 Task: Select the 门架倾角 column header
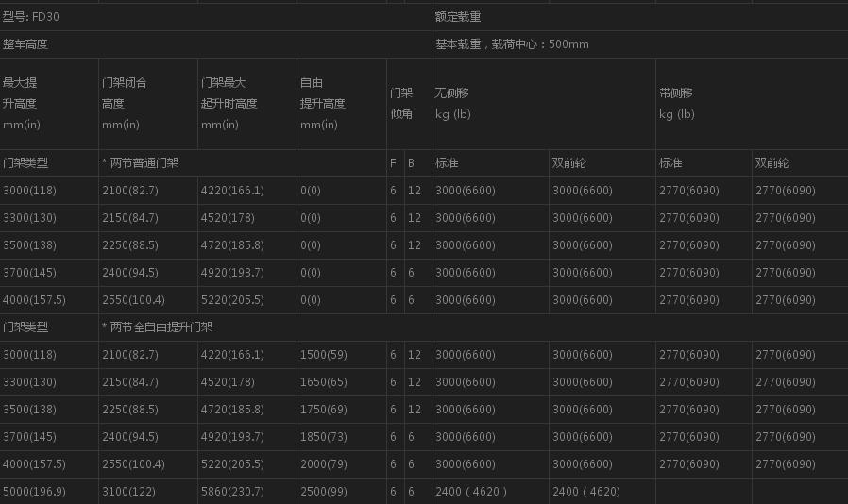401,104
